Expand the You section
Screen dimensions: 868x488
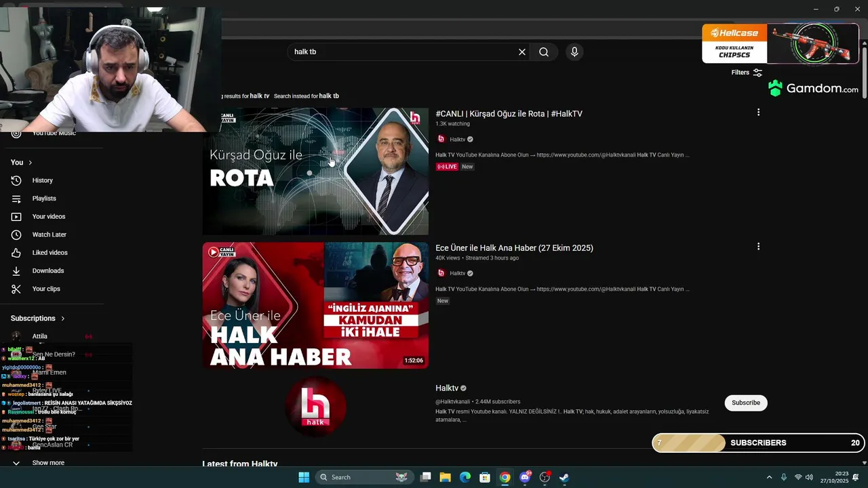pyautogui.click(x=22, y=163)
